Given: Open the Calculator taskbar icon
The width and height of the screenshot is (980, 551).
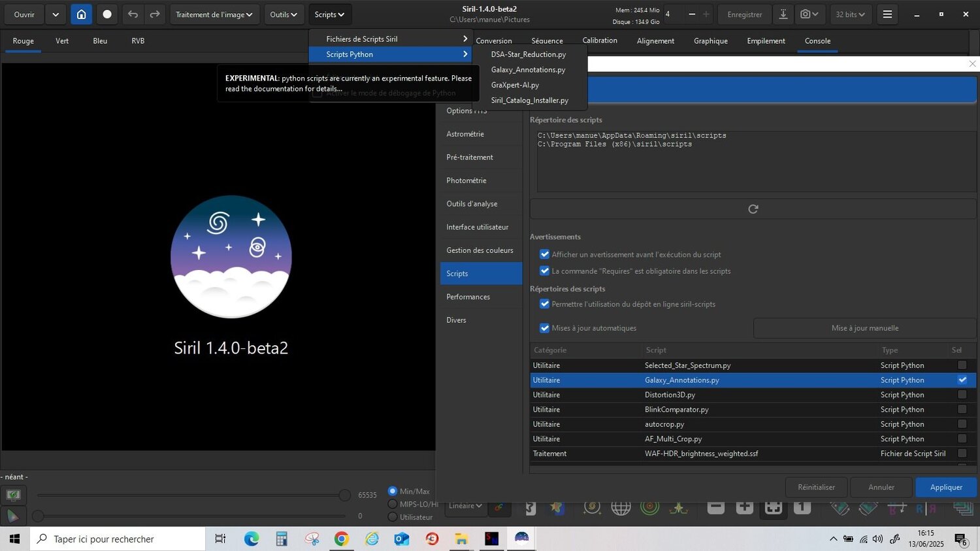Looking at the screenshot, I should point(282,539).
